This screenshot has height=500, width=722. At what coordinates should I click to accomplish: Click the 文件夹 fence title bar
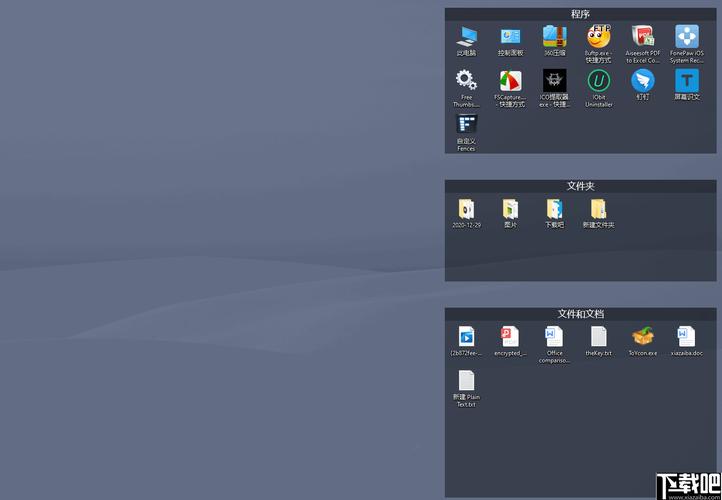tap(580, 186)
